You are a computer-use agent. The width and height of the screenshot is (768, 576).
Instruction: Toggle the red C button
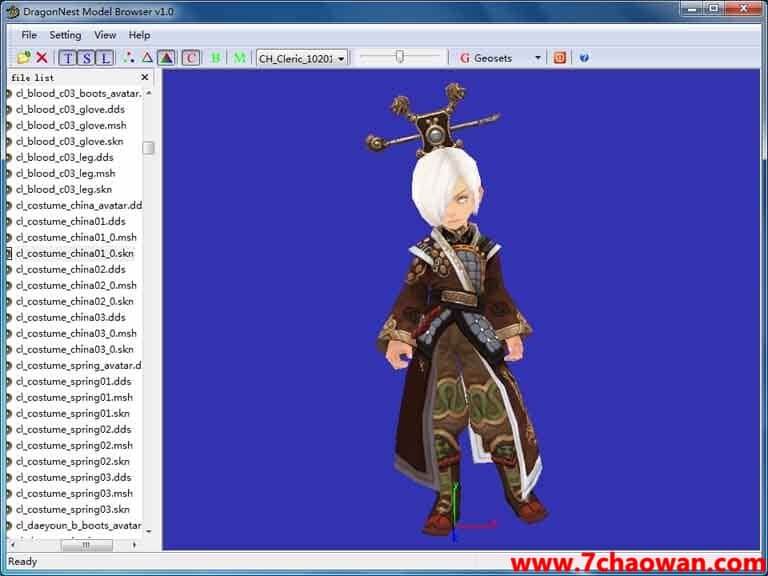coord(191,58)
